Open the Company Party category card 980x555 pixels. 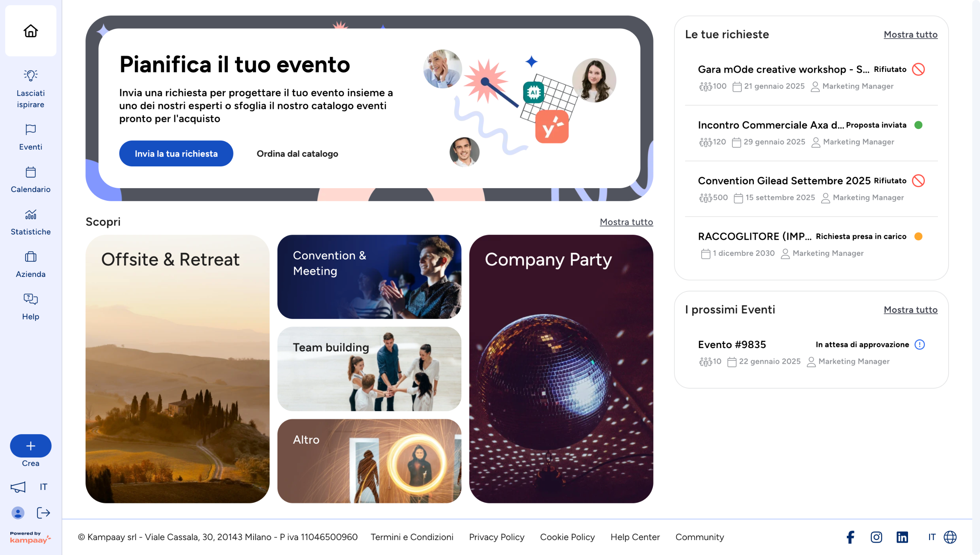561,369
